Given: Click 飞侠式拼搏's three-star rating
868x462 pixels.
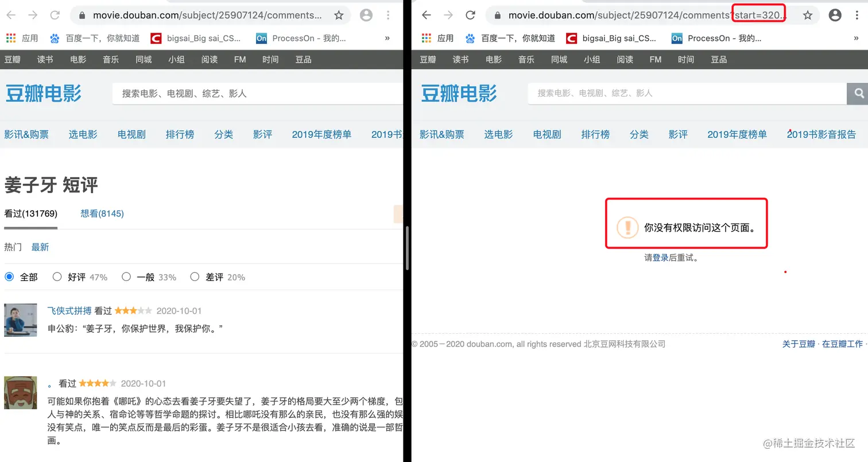Looking at the screenshot, I should coord(133,311).
